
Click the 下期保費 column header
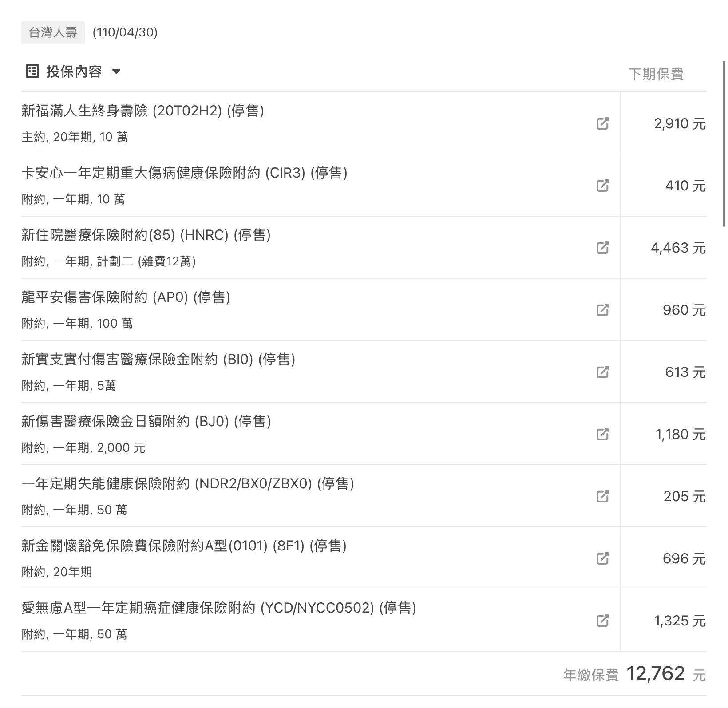pos(656,74)
